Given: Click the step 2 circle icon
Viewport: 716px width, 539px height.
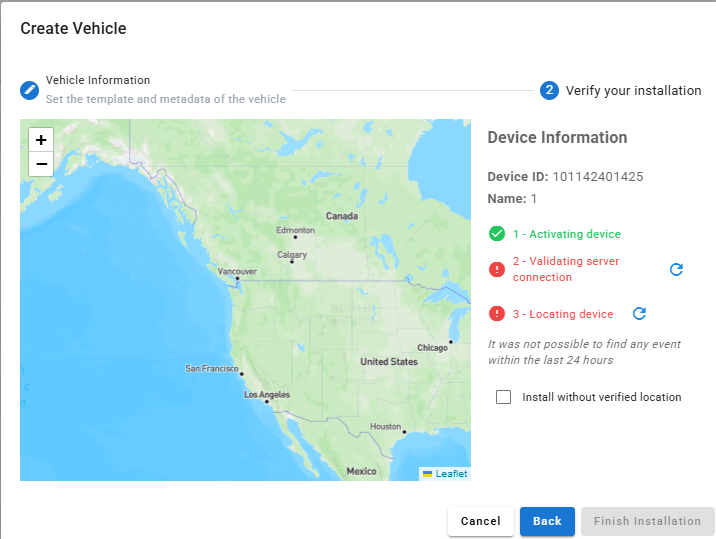Looking at the screenshot, I should coord(549,90).
